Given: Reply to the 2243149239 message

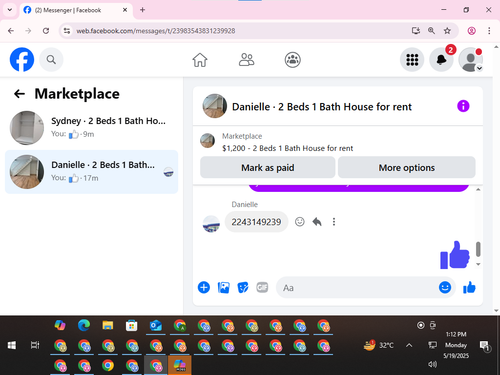Looking at the screenshot, I should 317,222.
